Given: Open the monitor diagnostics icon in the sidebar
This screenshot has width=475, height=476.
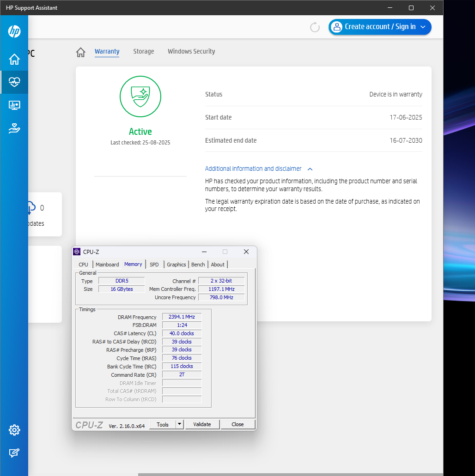Looking at the screenshot, I should point(14,105).
